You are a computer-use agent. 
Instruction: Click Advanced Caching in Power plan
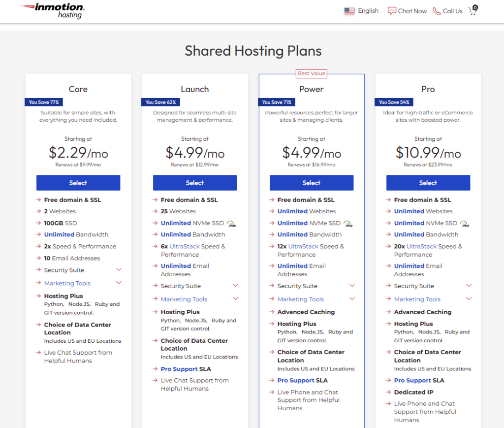point(306,312)
